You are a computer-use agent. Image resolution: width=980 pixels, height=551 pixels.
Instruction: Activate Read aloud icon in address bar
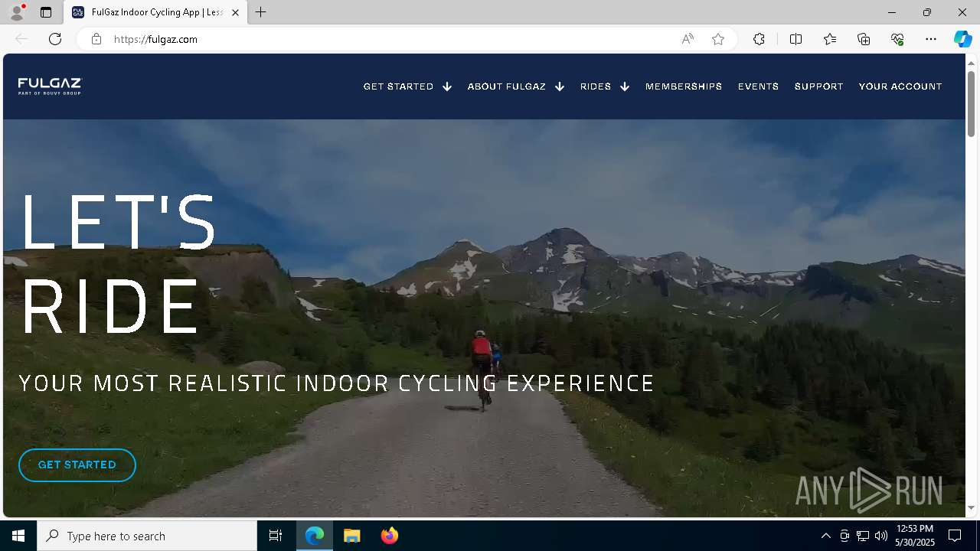(x=688, y=39)
